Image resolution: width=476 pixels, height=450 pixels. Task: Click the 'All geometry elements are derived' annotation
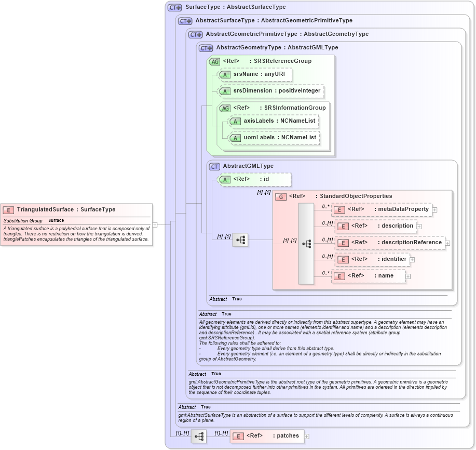pos(323,340)
